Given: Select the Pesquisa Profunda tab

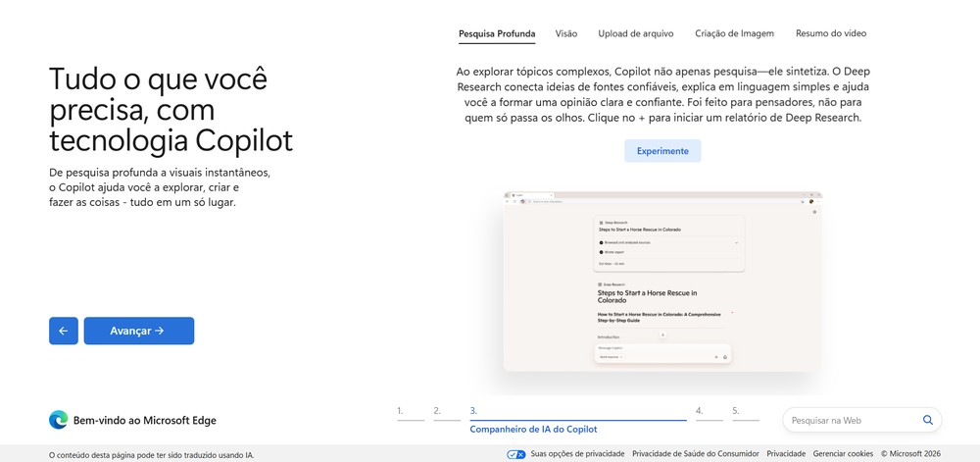Looking at the screenshot, I should click(497, 33).
